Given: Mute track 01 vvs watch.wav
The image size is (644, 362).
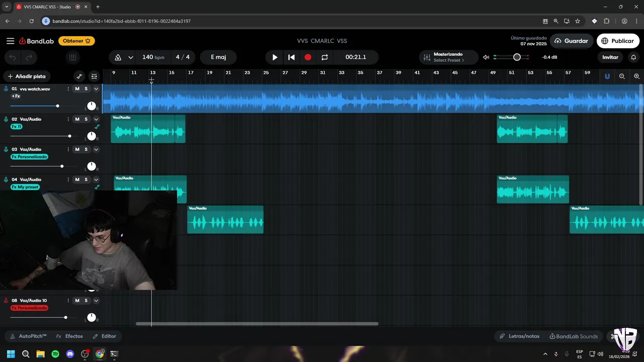Looking at the screenshot, I should click(77, 89).
